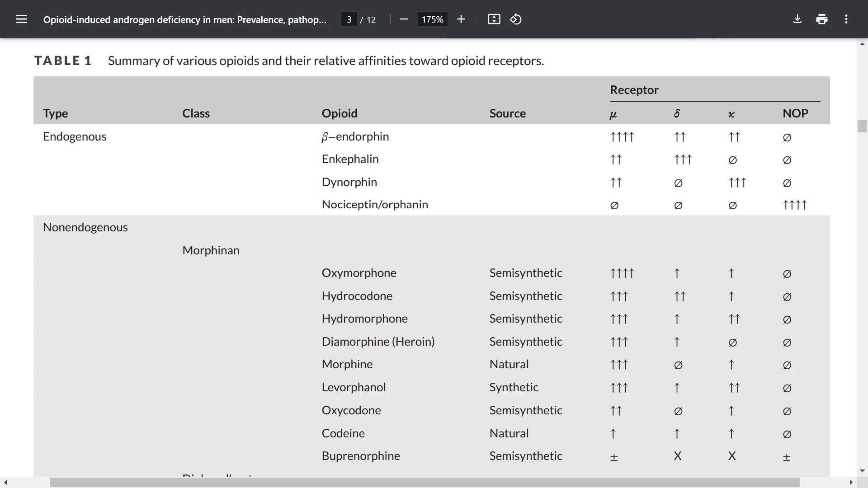Click the Opioid column header
Image resolution: width=868 pixels, height=488 pixels.
point(340,113)
